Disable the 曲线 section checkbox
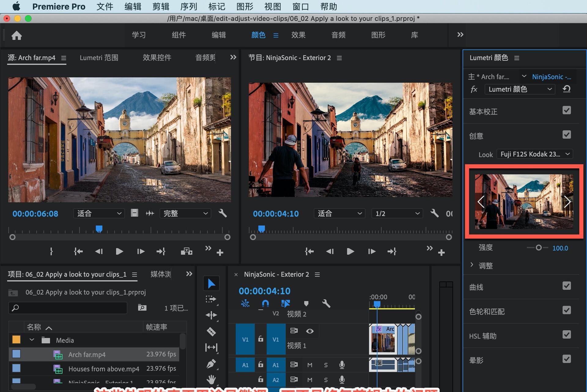 click(567, 286)
